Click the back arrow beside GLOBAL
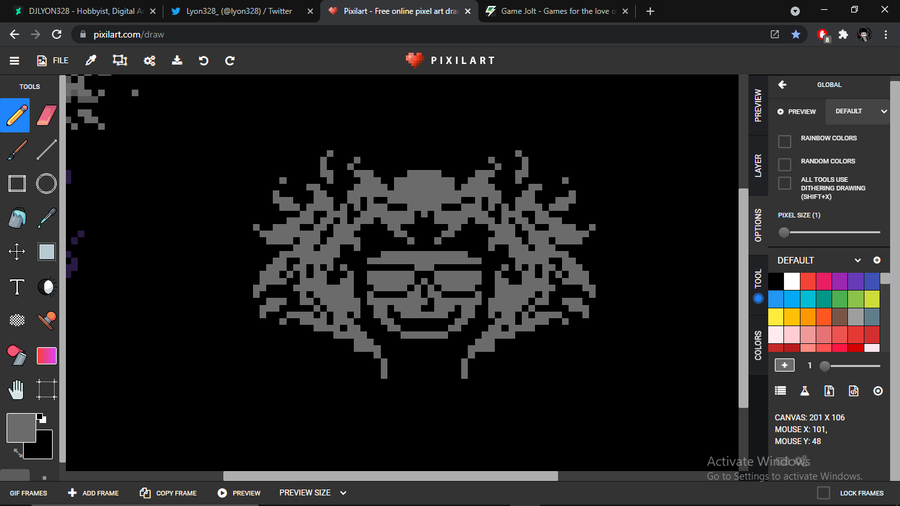The width and height of the screenshot is (900, 506). [x=782, y=84]
